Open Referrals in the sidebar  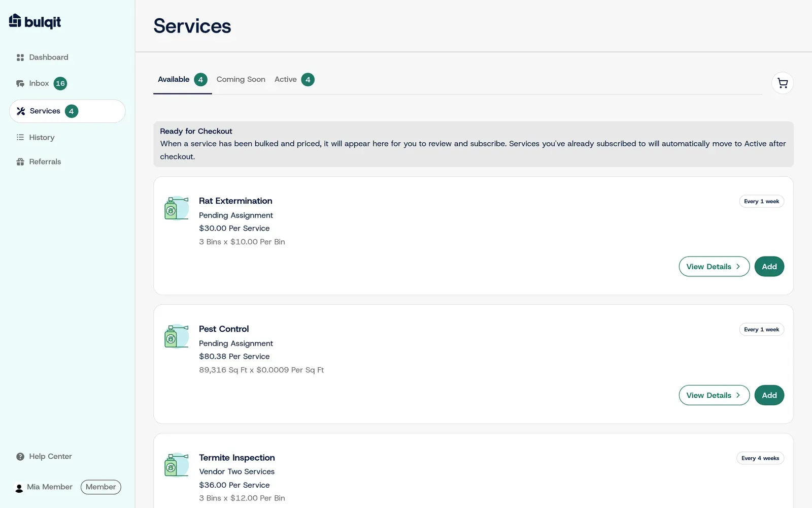pos(45,162)
